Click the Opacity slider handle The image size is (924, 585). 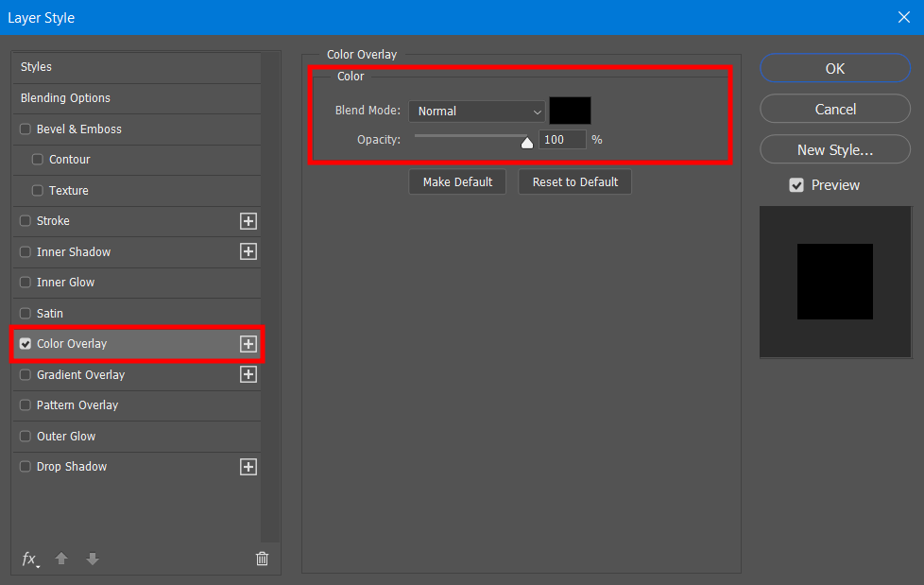(527, 142)
